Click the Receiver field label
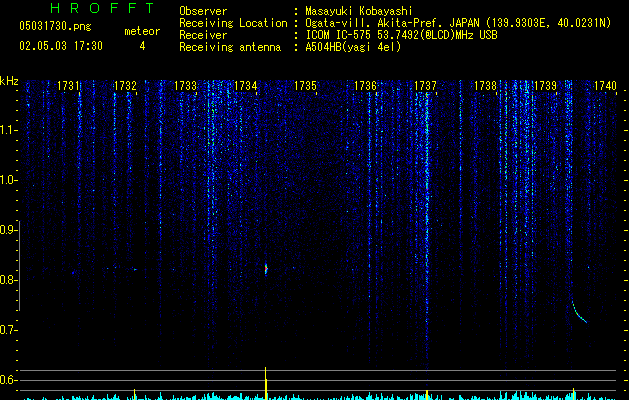The height and width of the screenshot is (400, 629). (x=203, y=35)
